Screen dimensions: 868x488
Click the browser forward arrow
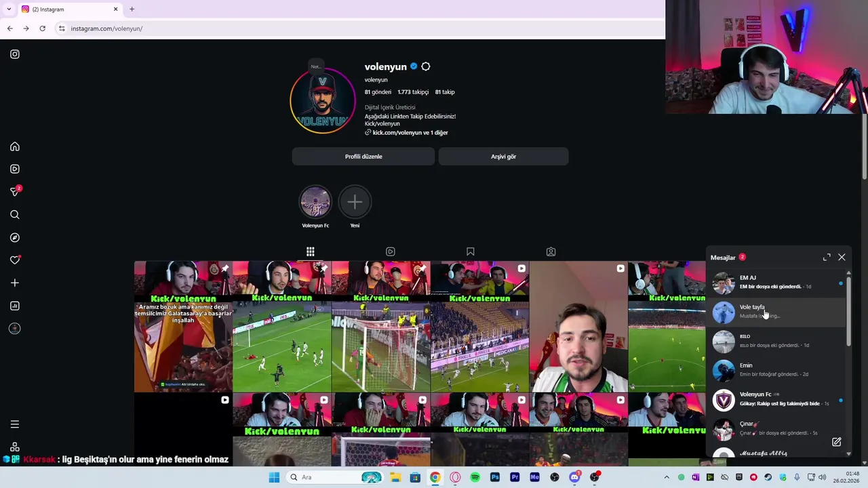[26, 28]
